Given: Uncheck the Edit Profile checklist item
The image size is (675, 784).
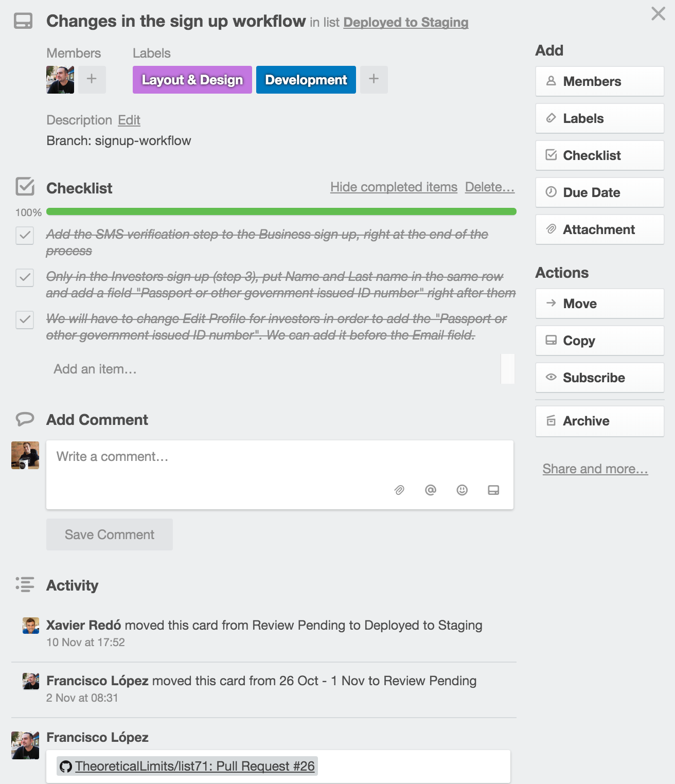Looking at the screenshot, I should point(24,319).
